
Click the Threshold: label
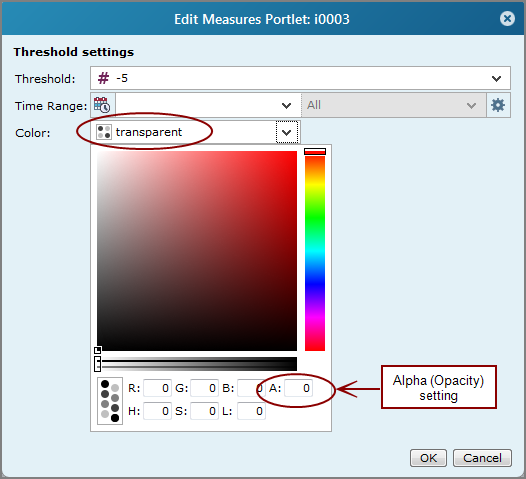(45, 79)
